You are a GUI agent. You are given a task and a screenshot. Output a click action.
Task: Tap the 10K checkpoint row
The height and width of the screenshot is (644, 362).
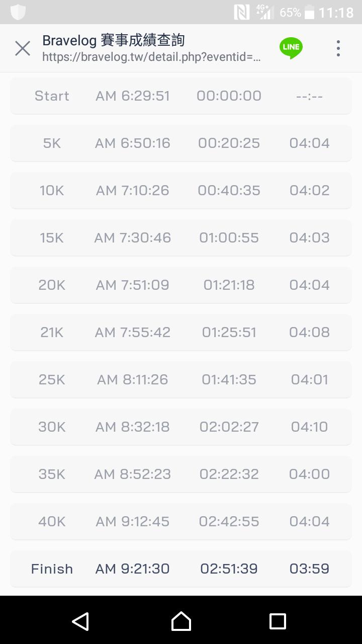point(181,190)
